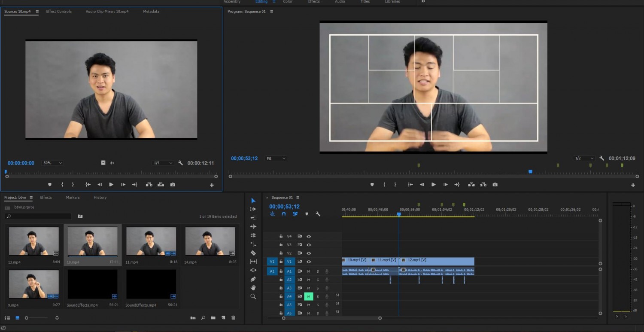Image resolution: width=644 pixels, height=332 pixels.
Task: Switch to the Effect Controls tab
Action: click(x=59, y=12)
